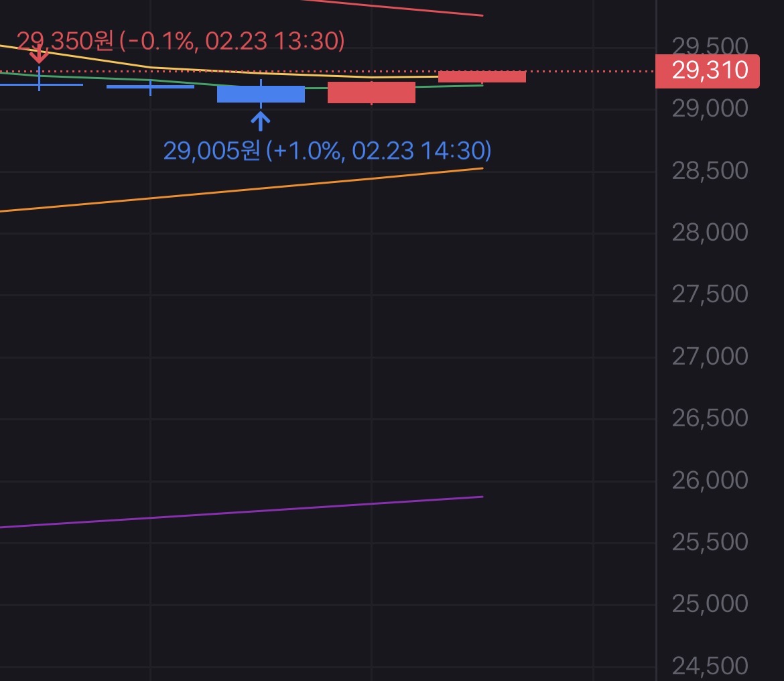
Task: Click the latest small red candle
Action: coord(482,76)
